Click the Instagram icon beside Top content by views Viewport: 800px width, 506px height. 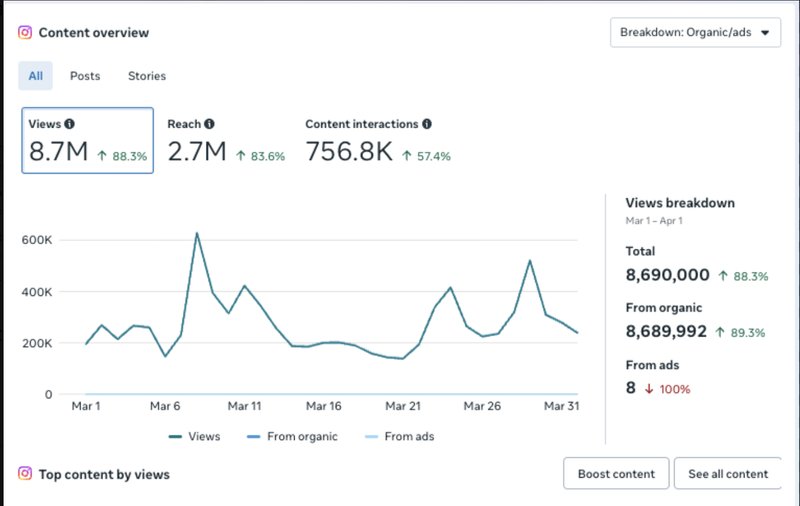click(x=25, y=473)
